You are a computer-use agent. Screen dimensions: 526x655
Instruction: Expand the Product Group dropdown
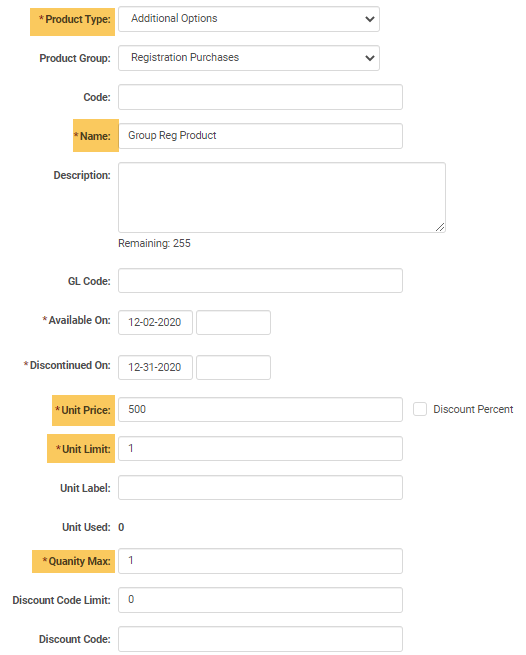[249, 58]
